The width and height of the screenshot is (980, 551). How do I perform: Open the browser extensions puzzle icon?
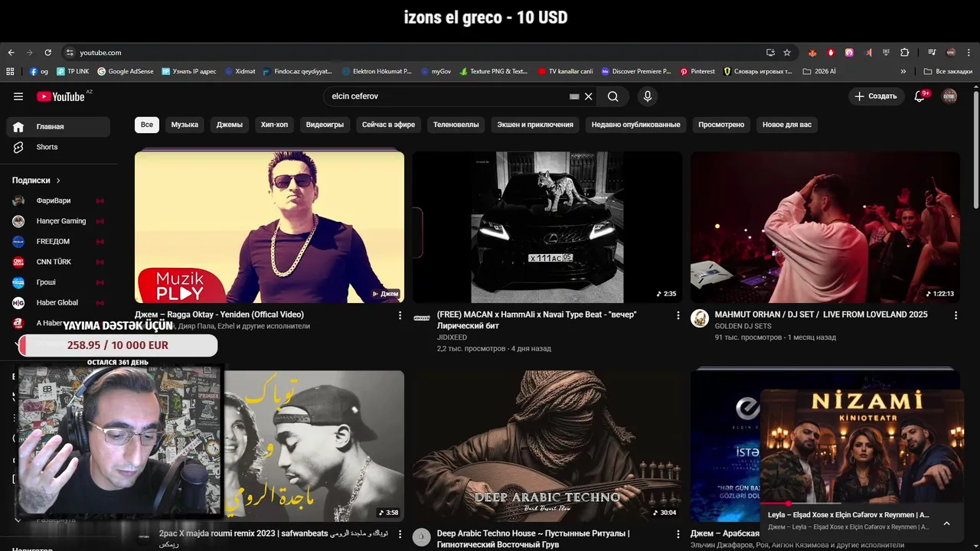905,53
